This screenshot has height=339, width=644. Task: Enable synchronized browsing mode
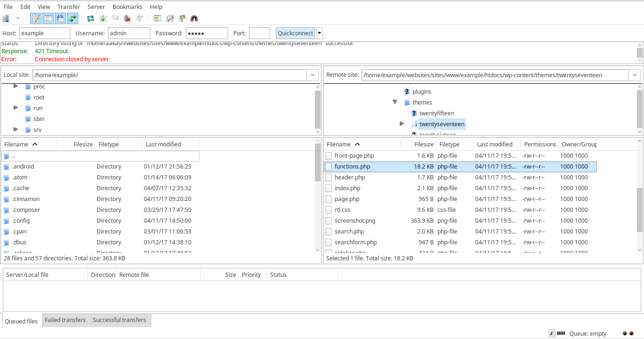point(182,18)
